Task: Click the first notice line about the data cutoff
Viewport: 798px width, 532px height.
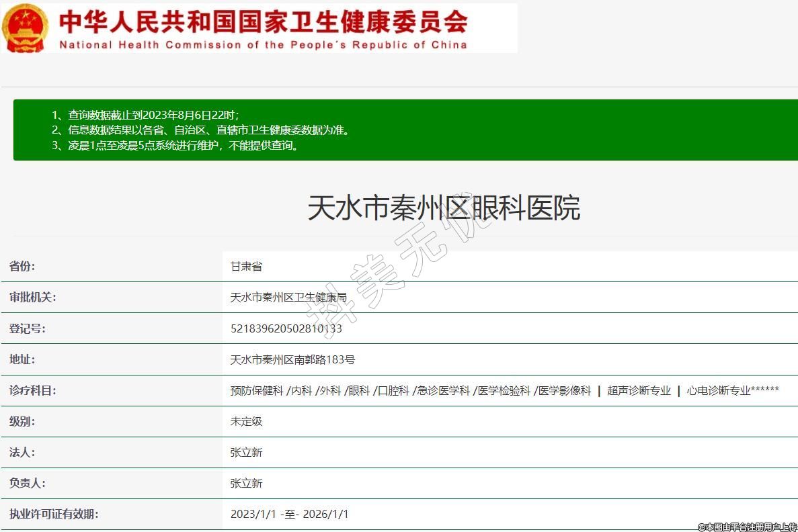Action: (145, 115)
